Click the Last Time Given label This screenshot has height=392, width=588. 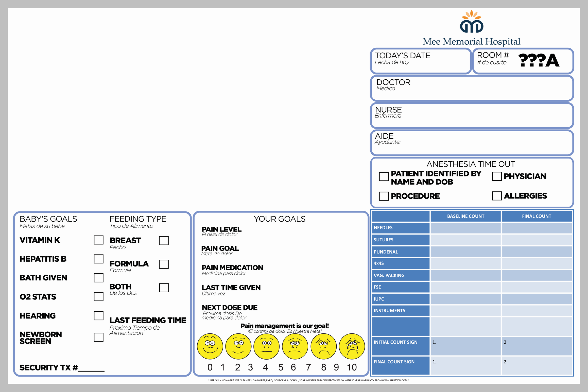tap(231, 288)
